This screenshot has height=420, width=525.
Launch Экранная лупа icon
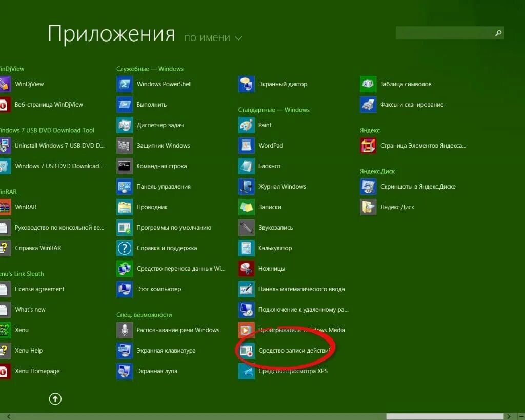point(125,371)
